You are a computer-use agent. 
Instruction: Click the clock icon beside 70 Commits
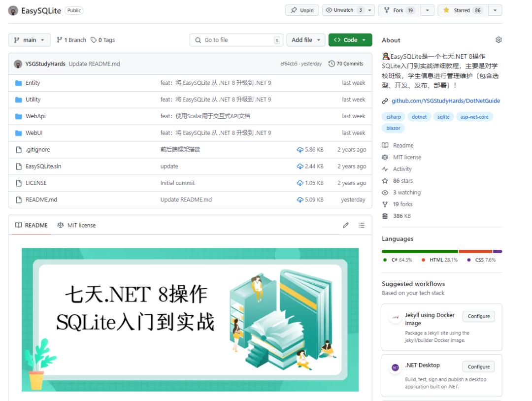[332, 64]
